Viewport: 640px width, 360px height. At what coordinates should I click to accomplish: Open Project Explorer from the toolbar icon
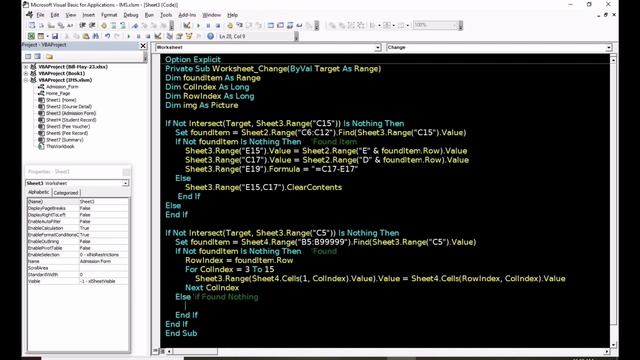click(x=170, y=36)
